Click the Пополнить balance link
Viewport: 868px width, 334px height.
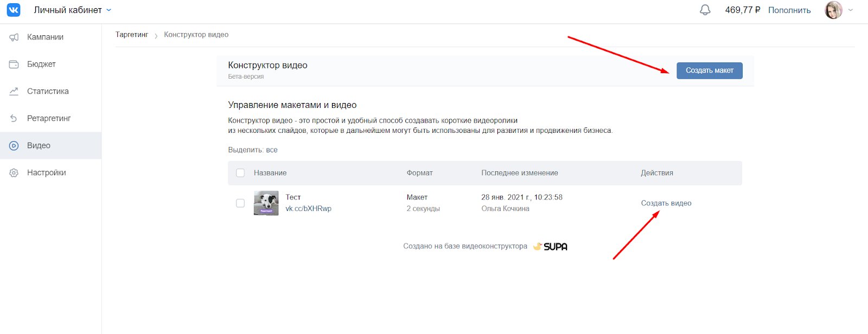point(789,10)
